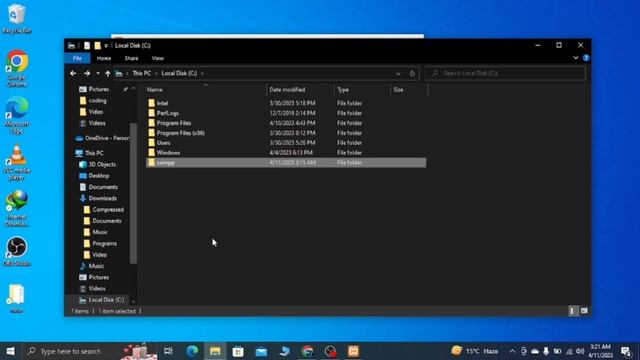Go forward in File Explorer
640x360 pixels.
point(87,73)
